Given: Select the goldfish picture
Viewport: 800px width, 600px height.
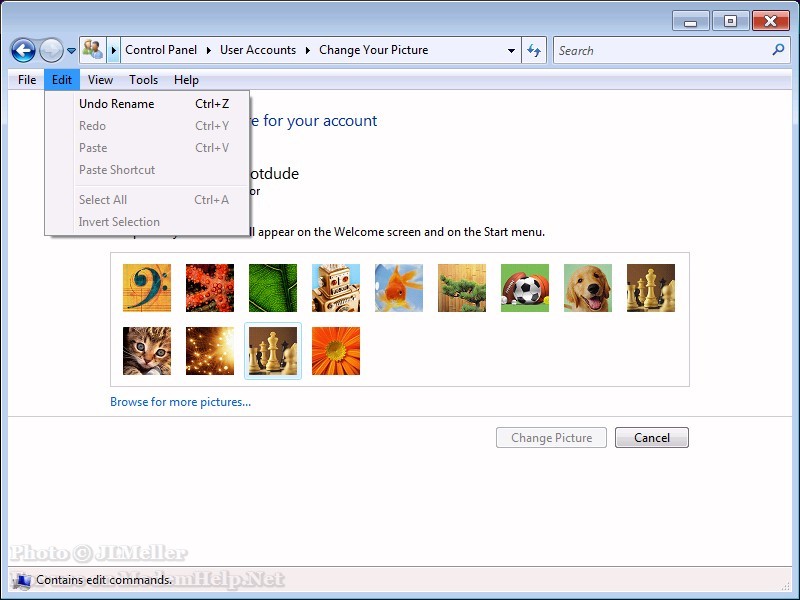Looking at the screenshot, I should point(399,288).
